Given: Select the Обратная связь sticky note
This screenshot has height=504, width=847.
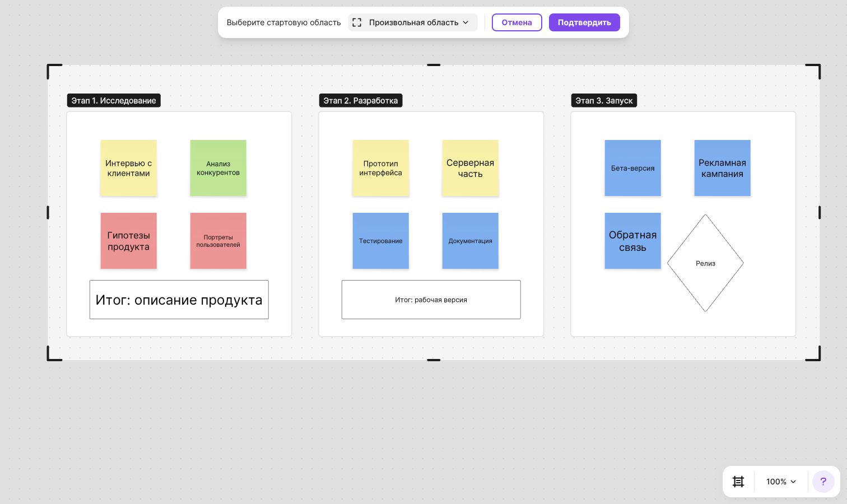Looking at the screenshot, I should (x=633, y=241).
